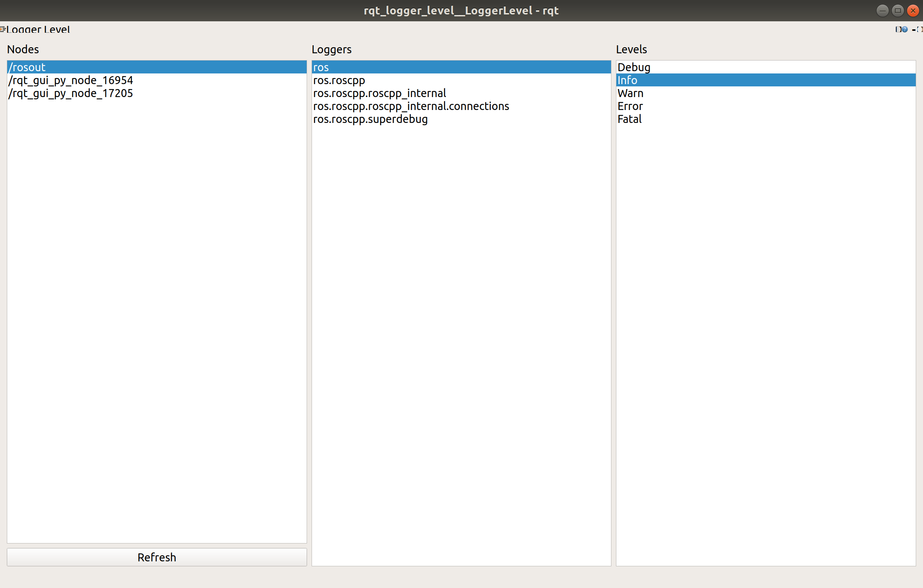Select node /rqt_gui_py_node_17205
The height and width of the screenshot is (588, 923).
70,93
